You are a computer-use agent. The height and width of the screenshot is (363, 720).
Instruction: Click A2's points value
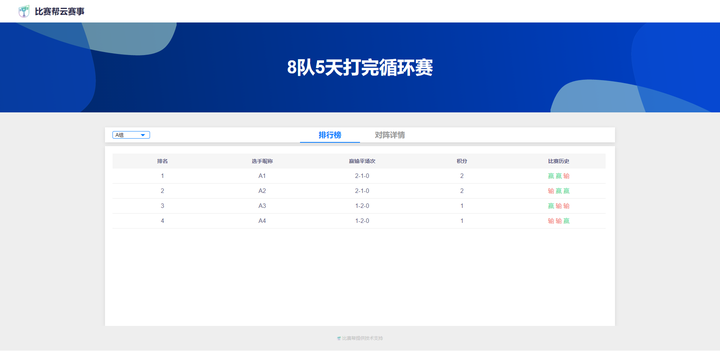click(x=462, y=191)
